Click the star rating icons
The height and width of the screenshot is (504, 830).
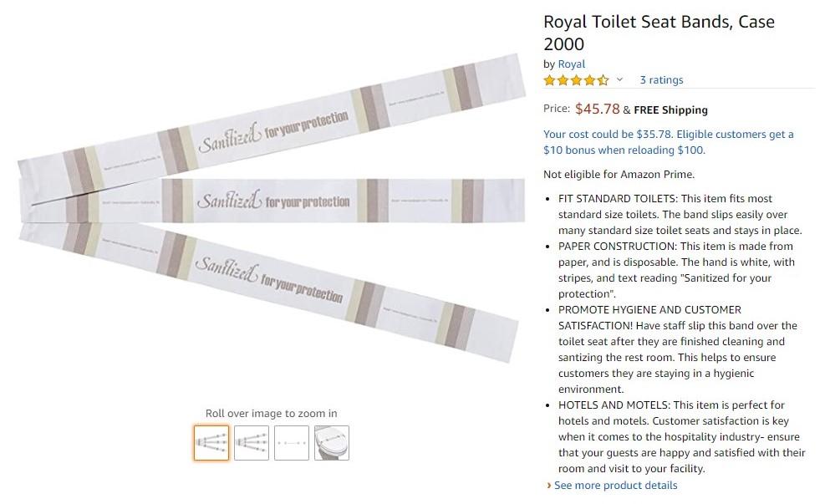coord(576,80)
